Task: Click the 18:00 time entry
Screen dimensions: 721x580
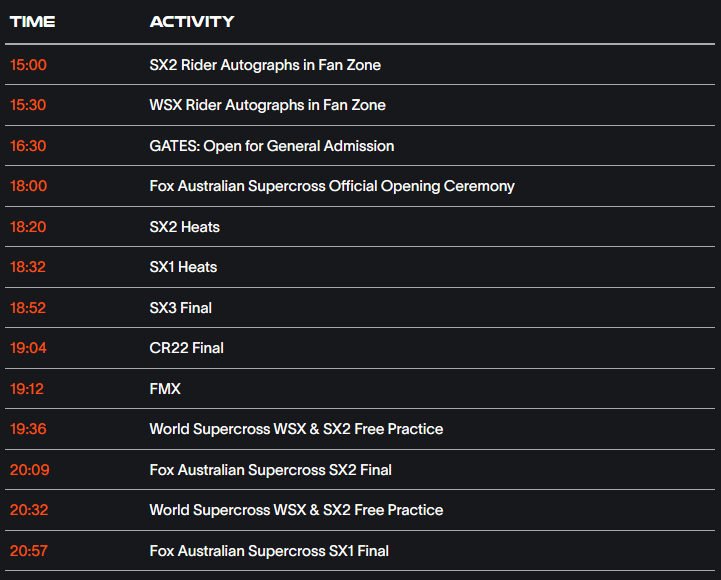Action: point(29,186)
